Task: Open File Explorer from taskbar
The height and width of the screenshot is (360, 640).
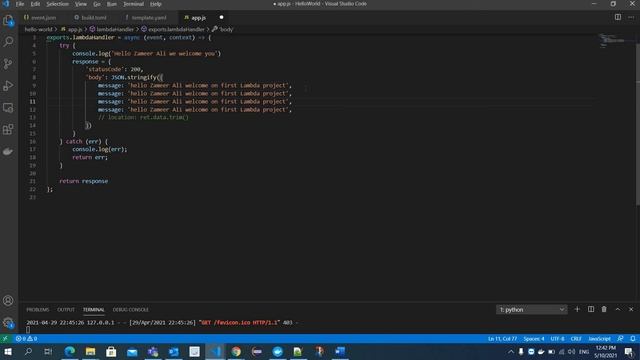Action: pos(90,351)
